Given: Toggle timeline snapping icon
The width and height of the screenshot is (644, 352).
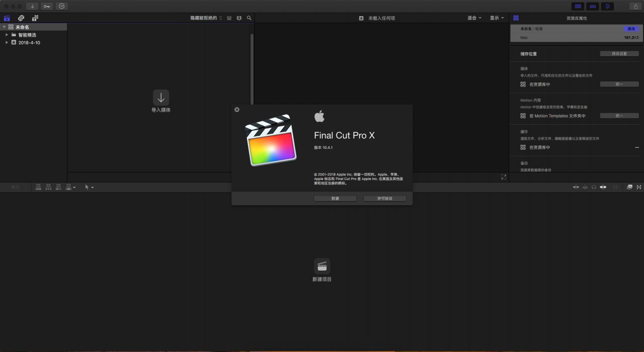Looking at the screenshot, I should (603, 187).
